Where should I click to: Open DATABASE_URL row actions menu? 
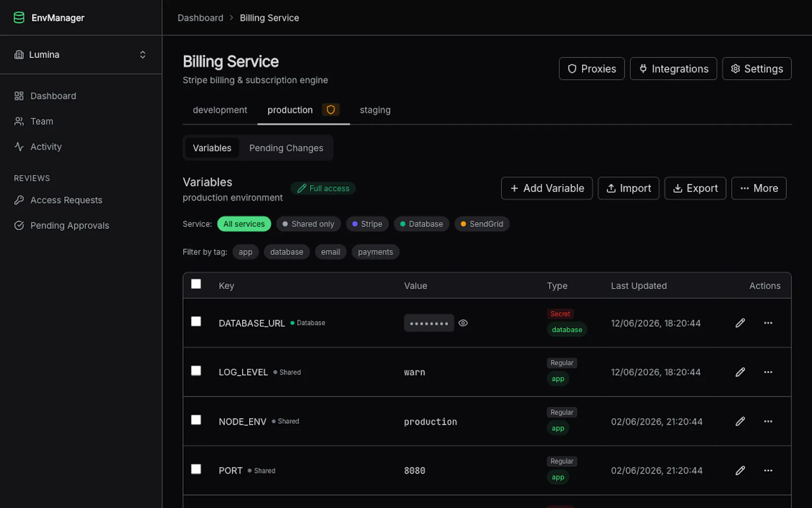click(768, 323)
